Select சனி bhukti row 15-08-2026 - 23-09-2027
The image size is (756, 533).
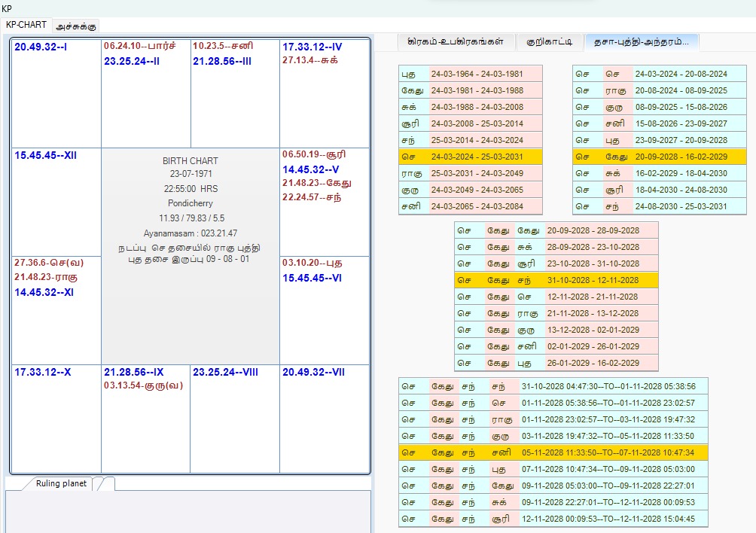pos(660,123)
